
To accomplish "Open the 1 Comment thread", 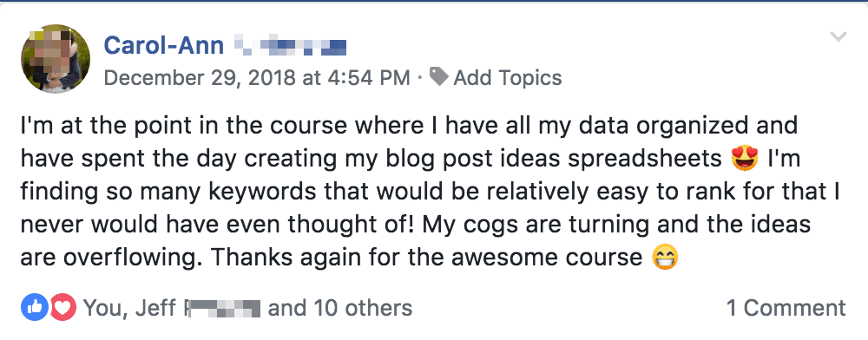I will (x=786, y=308).
